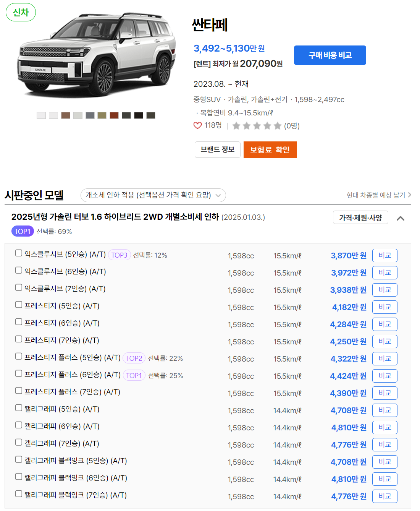Check 프레스티지 (6인승) (A/T) checkbox
Image resolution: width=420 pixels, height=511 pixels.
click(x=19, y=322)
